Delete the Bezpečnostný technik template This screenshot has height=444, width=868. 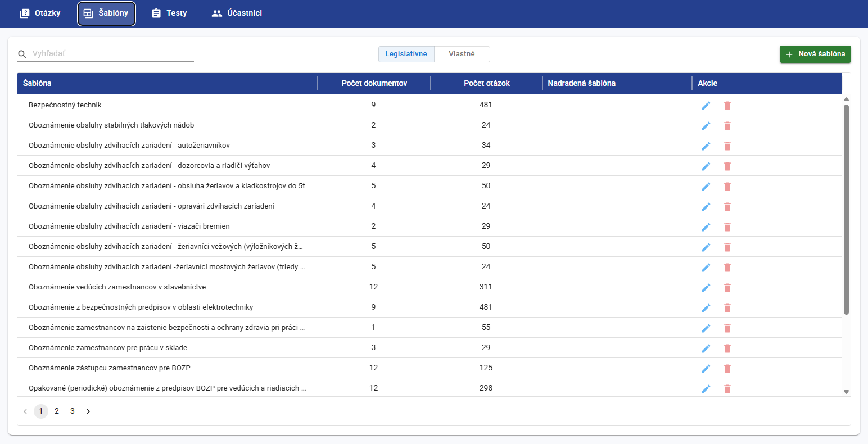point(727,106)
